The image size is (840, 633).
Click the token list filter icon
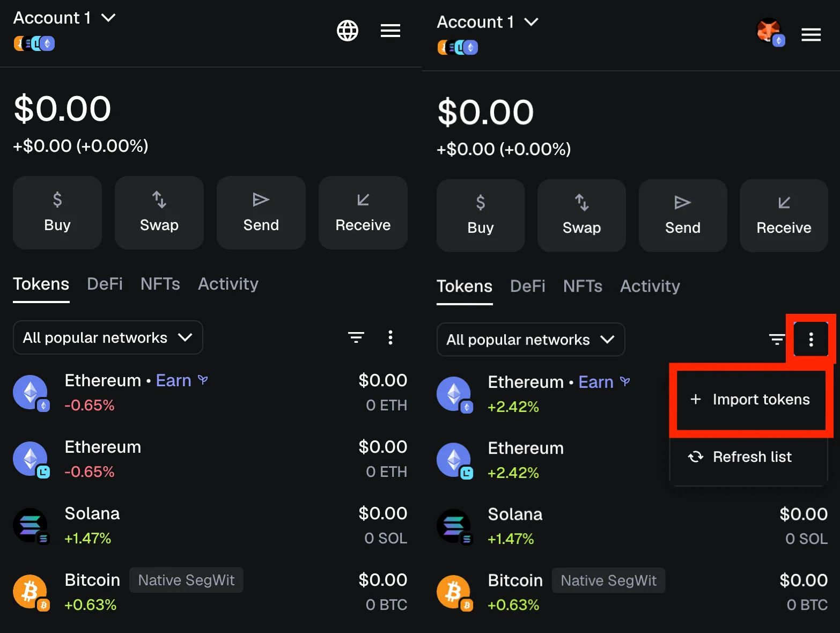[x=356, y=337]
